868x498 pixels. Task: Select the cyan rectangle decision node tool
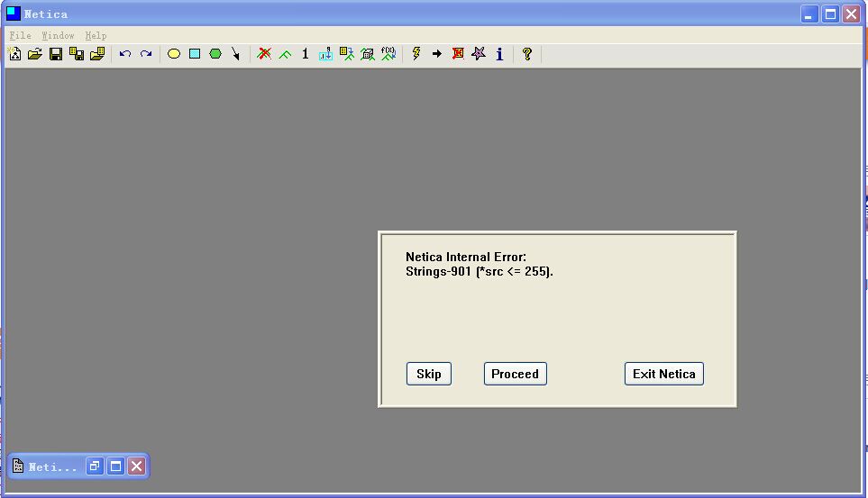tap(195, 54)
